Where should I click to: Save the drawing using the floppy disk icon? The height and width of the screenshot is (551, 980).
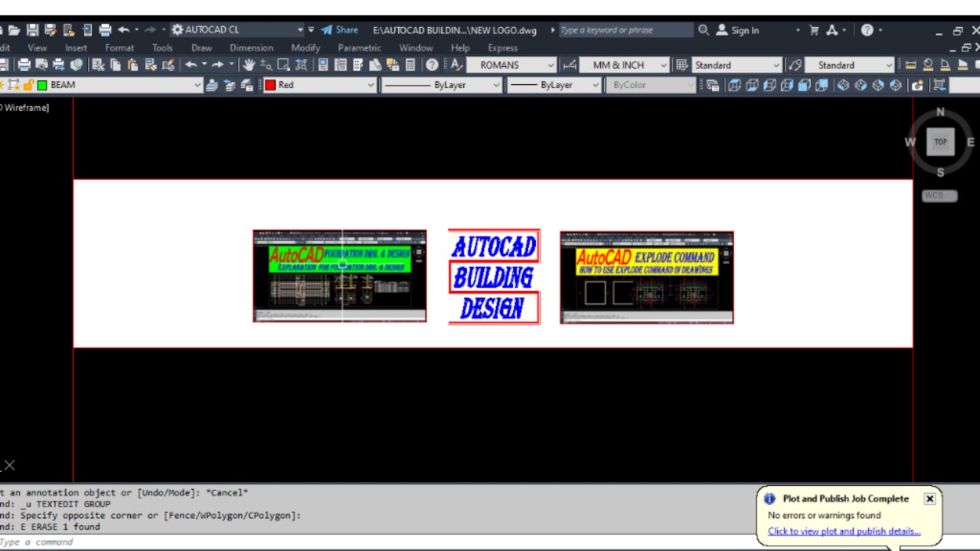click(x=33, y=30)
